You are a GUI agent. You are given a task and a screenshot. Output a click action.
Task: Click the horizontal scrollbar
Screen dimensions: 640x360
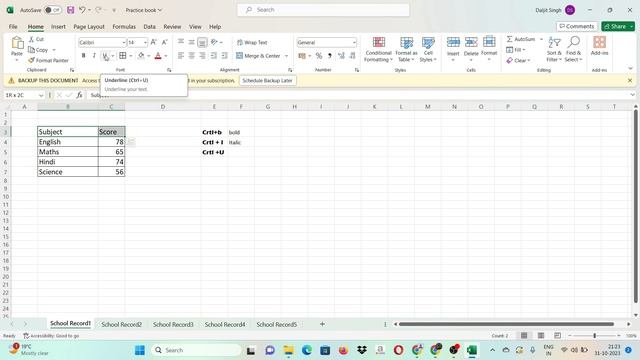tap(506, 324)
